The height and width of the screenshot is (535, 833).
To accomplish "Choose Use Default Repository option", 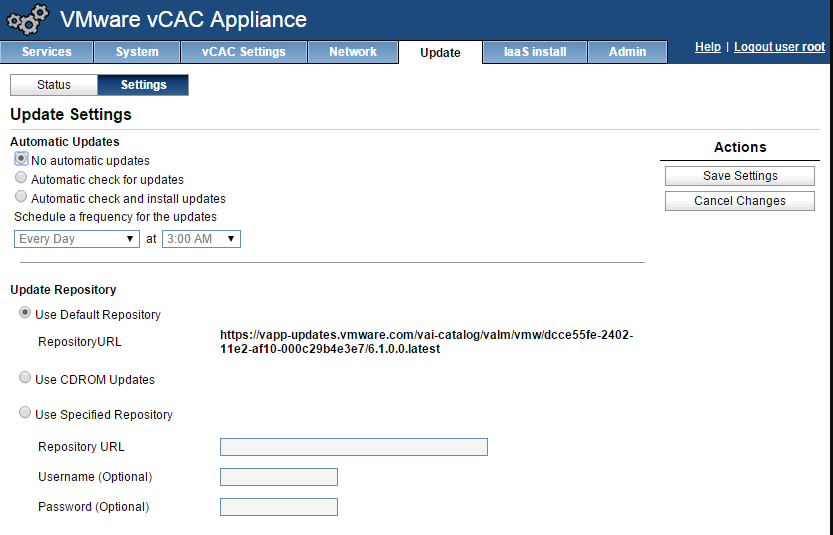I will pos(25,313).
